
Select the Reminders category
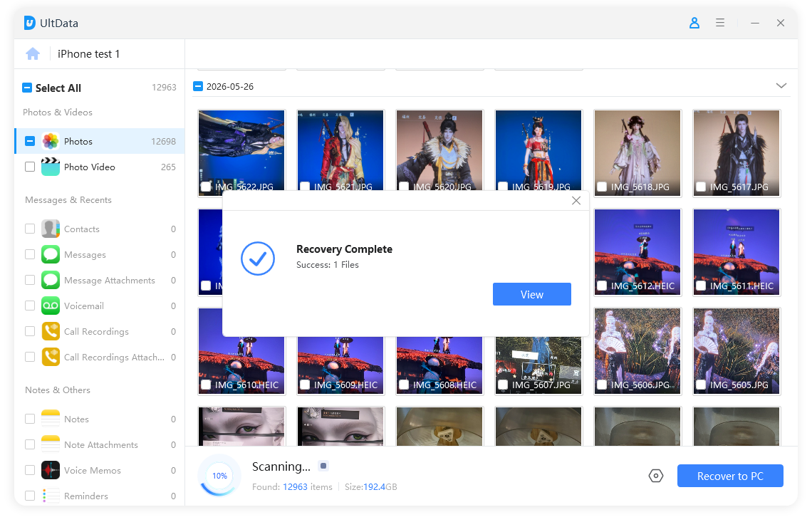coord(100,496)
